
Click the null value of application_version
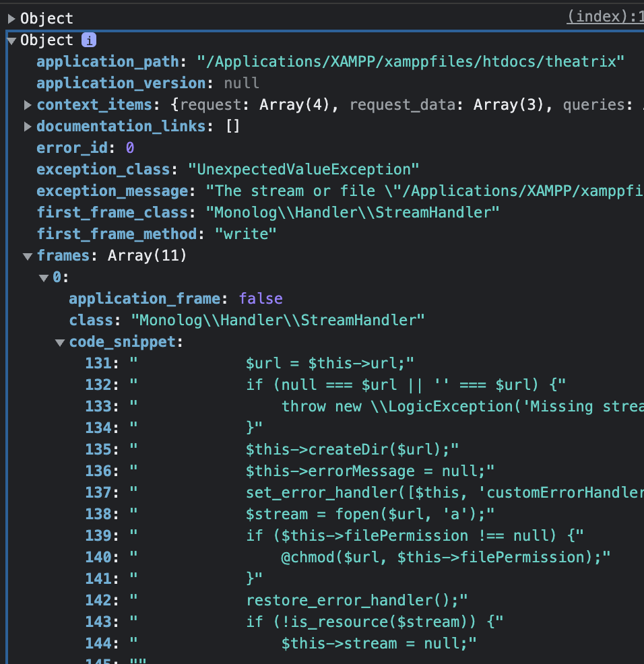click(x=241, y=84)
